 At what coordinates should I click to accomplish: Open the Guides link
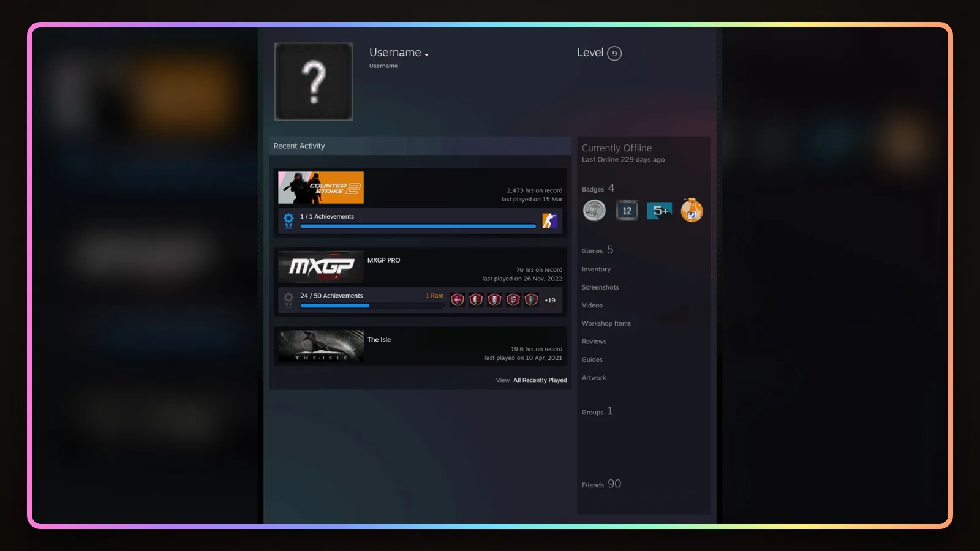click(x=592, y=360)
